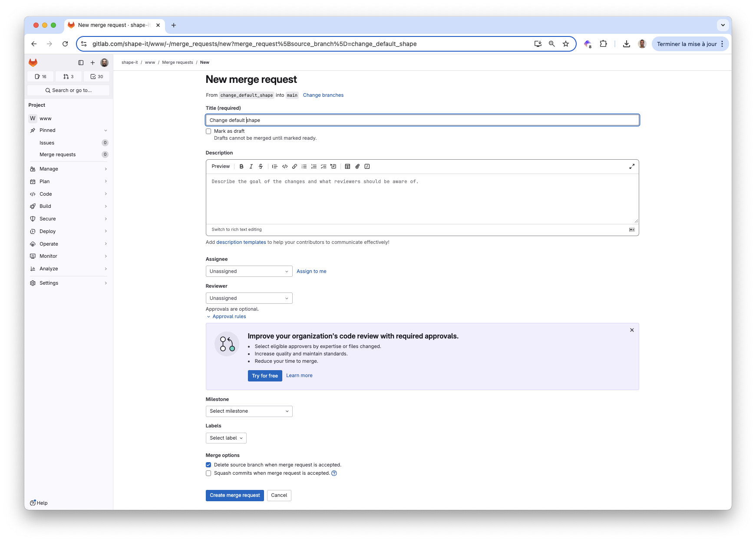Click the Create merge request button
The height and width of the screenshot is (542, 756).
click(235, 496)
